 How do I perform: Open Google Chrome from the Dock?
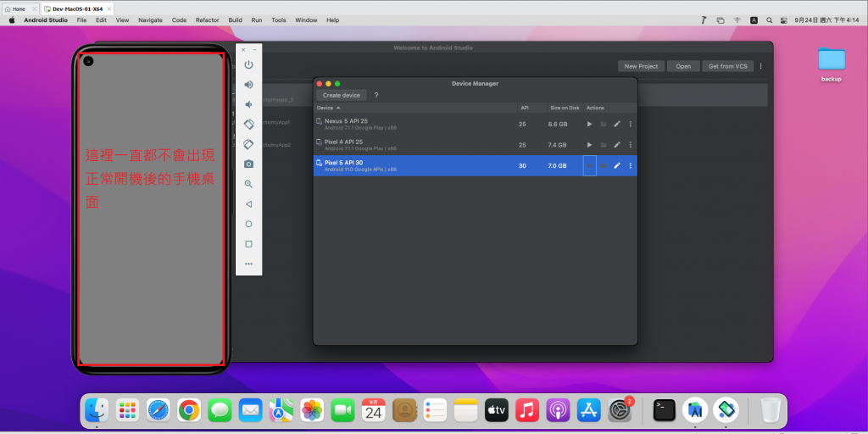[x=189, y=410]
